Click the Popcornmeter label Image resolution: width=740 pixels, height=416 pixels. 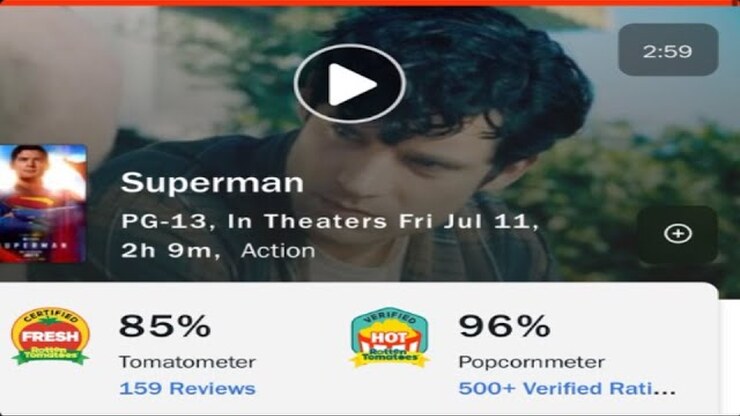point(531,361)
